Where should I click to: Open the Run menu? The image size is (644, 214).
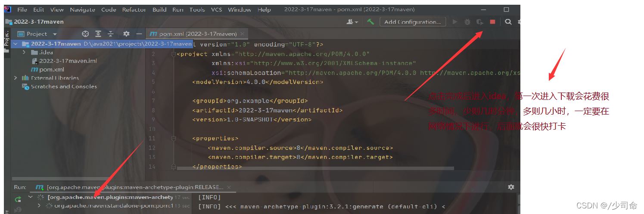click(177, 9)
